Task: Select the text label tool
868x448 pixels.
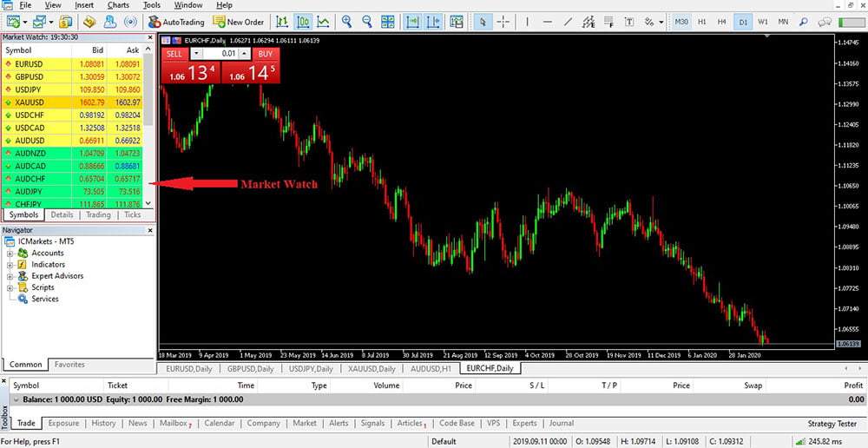Action: click(x=629, y=23)
